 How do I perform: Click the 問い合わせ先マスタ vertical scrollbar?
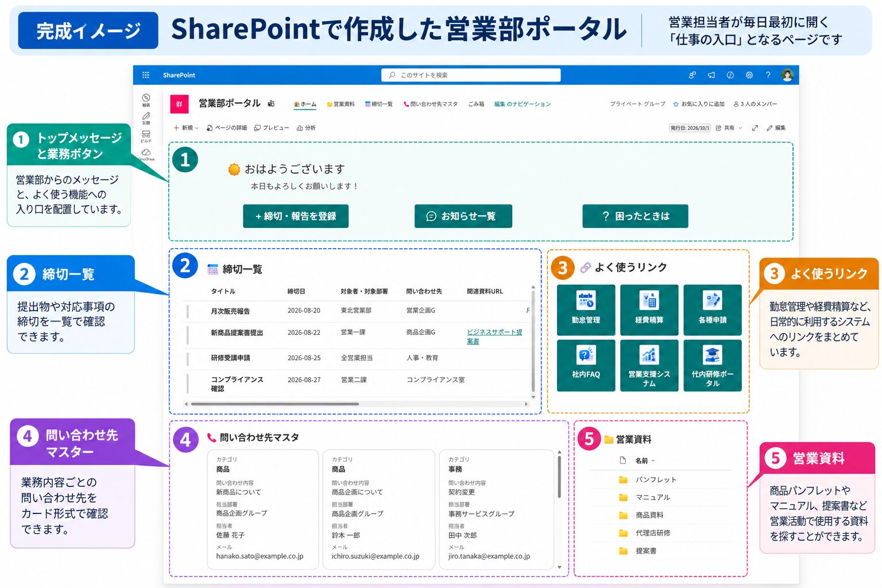(x=559, y=477)
